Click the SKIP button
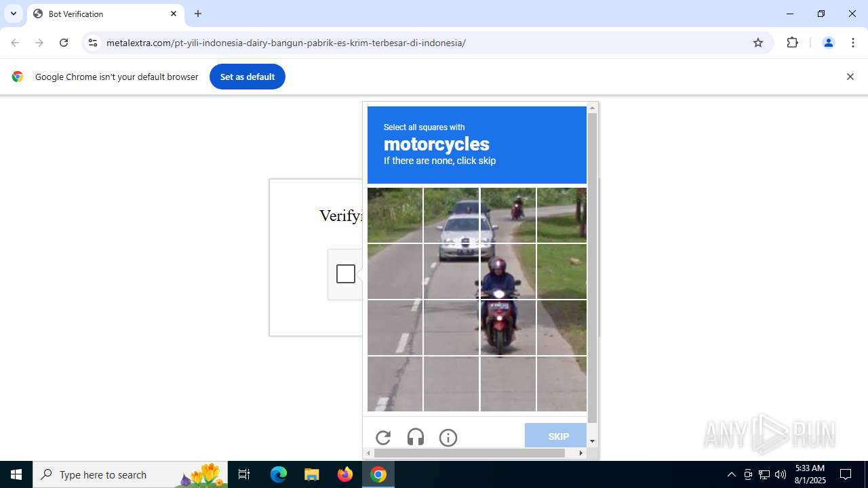The width and height of the screenshot is (868, 488). click(555, 436)
